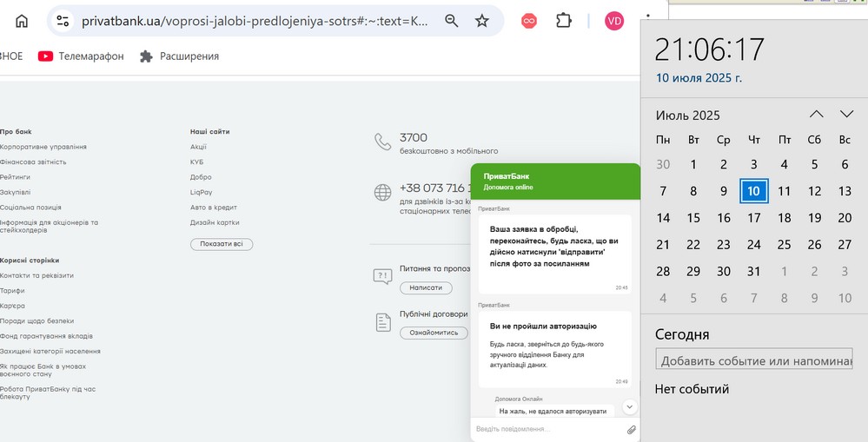Click the Написати button
The width and height of the screenshot is (868, 442).
[x=426, y=287]
